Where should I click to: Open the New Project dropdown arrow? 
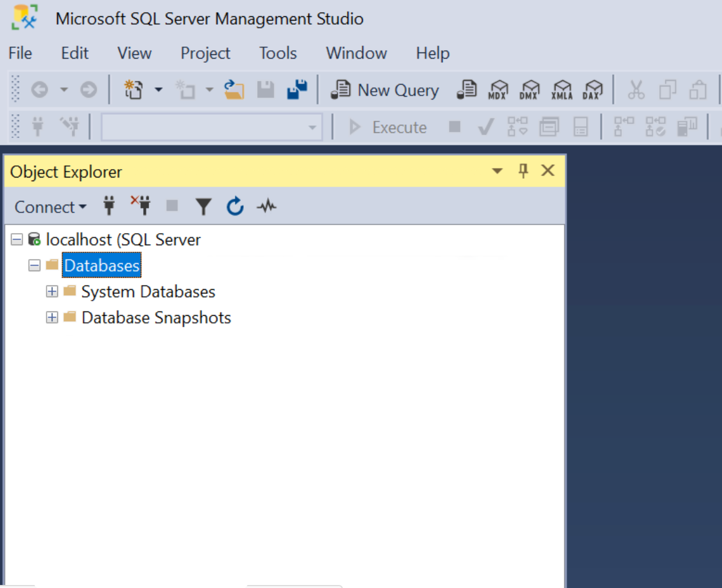coord(158,89)
